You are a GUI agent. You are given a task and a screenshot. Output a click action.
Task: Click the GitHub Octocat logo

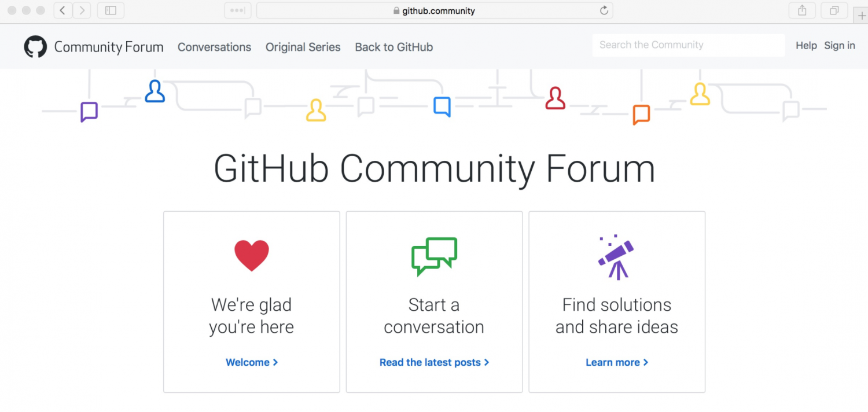(x=35, y=47)
